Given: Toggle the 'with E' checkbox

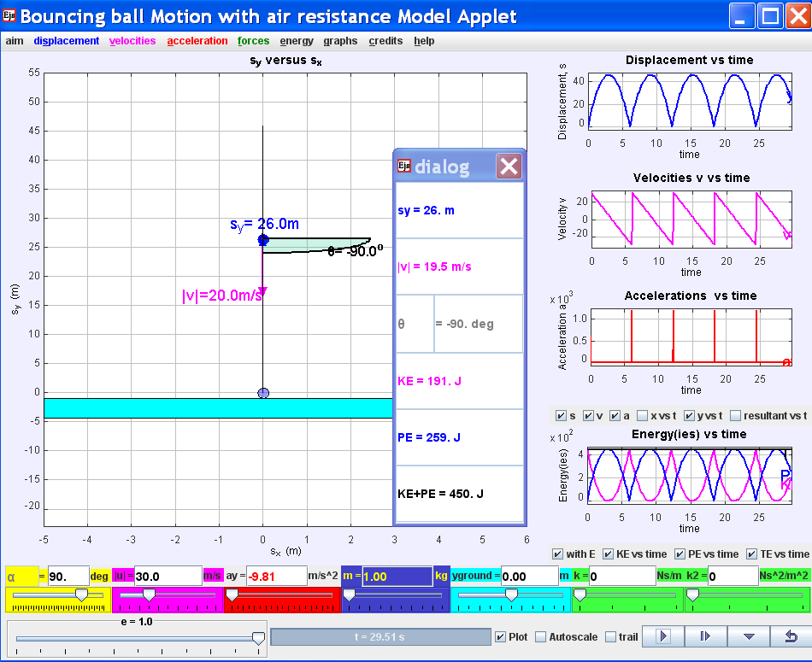Looking at the screenshot, I should (x=558, y=554).
